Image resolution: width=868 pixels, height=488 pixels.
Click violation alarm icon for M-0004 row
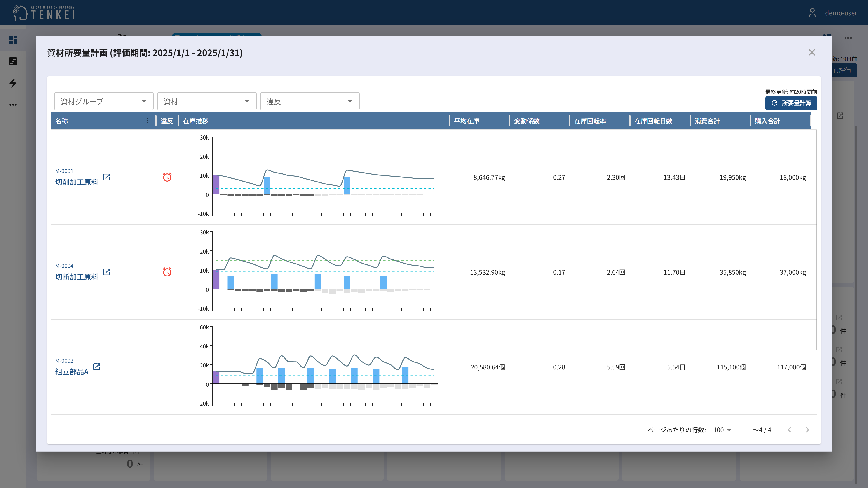coord(167,272)
